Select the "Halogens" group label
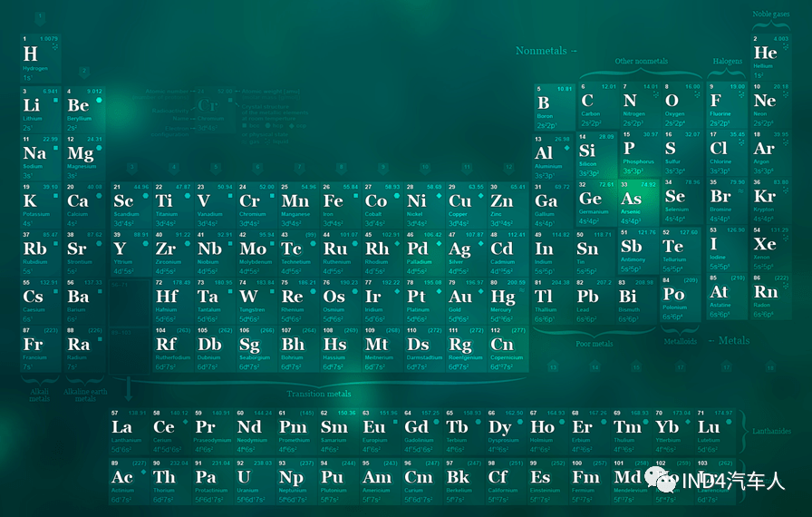 pyautogui.click(x=728, y=61)
